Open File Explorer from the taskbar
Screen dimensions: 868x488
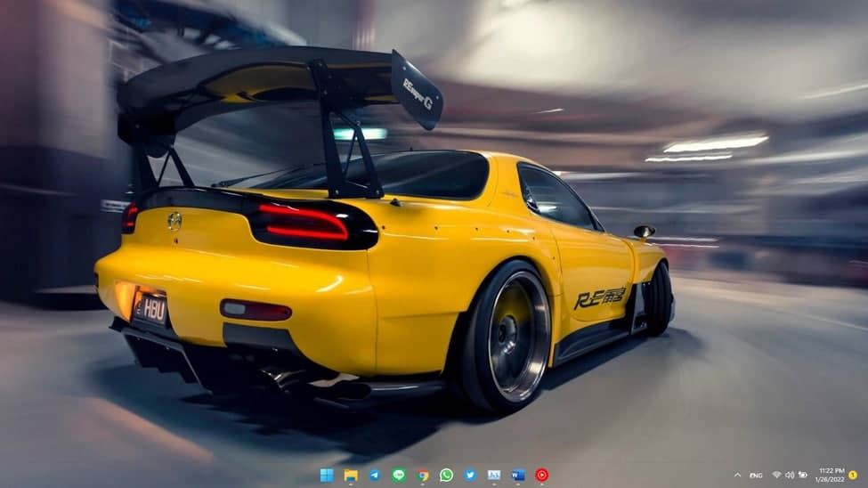(351, 475)
